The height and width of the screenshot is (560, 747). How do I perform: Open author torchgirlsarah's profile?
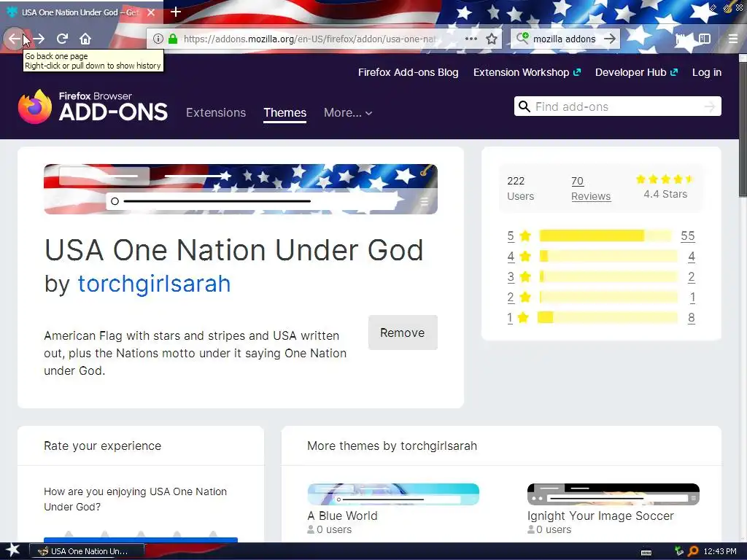154,284
